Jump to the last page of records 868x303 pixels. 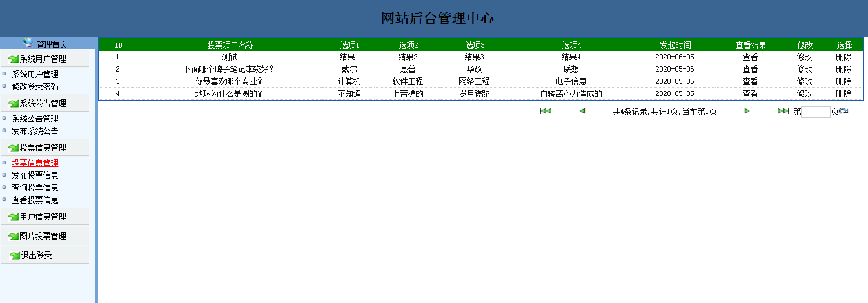[x=783, y=112]
